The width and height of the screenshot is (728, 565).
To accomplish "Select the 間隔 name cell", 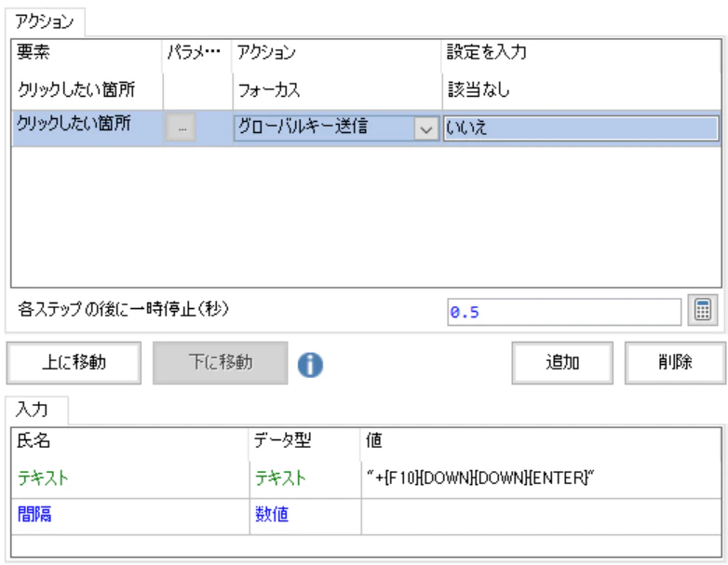I will coord(130,516).
